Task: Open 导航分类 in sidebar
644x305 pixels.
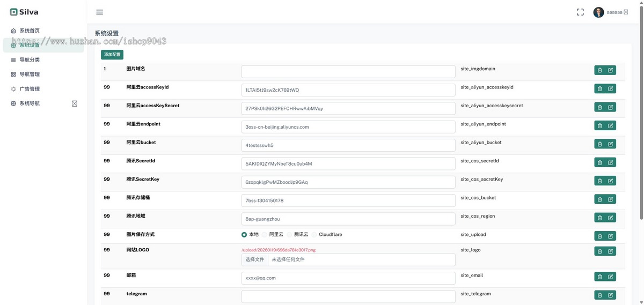Action: [43, 59]
